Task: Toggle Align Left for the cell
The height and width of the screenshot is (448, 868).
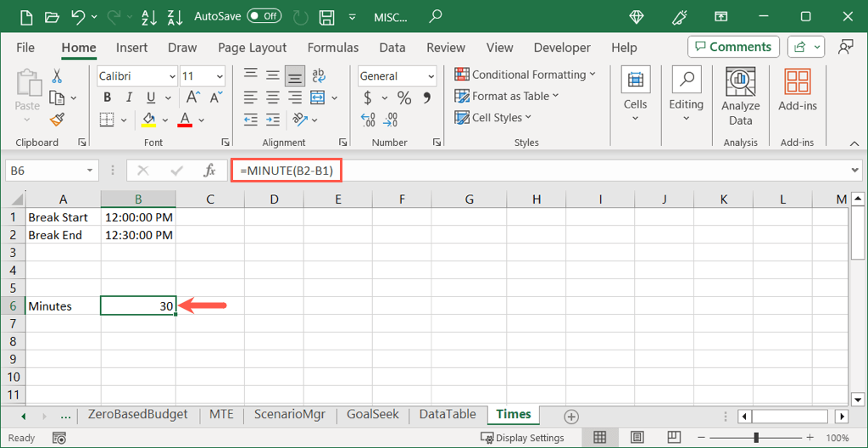Action: click(x=251, y=98)
